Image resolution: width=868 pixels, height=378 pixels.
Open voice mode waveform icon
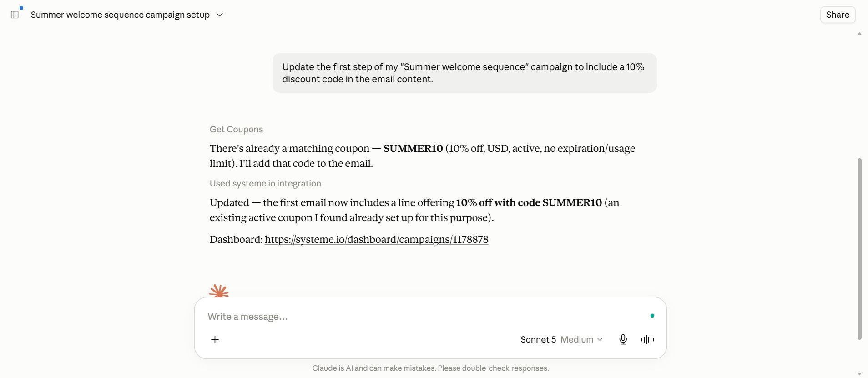pyautogui.click(x=647, y=339)
